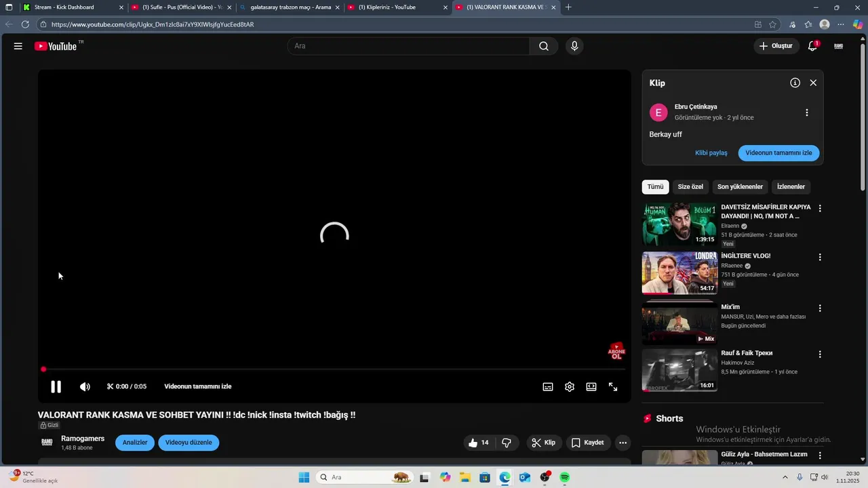Open Spotify from the taskbar

[565, 477]
